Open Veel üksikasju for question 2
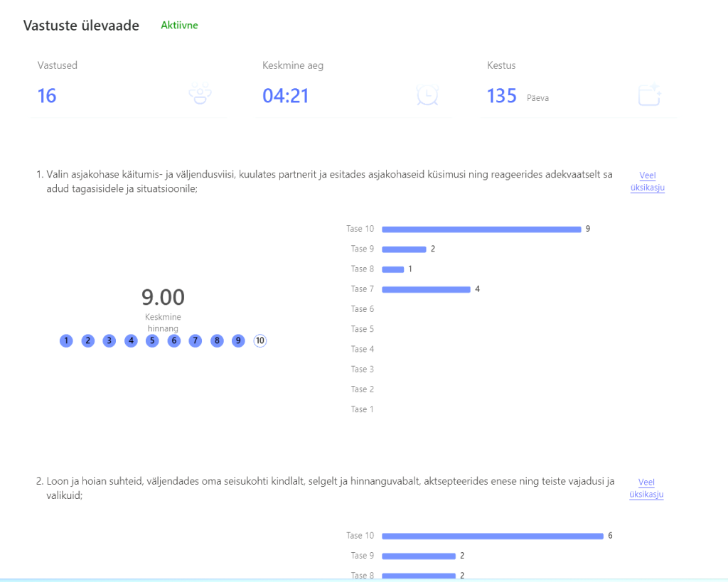This screenshot has width=728, height=582. click(646, 488)
